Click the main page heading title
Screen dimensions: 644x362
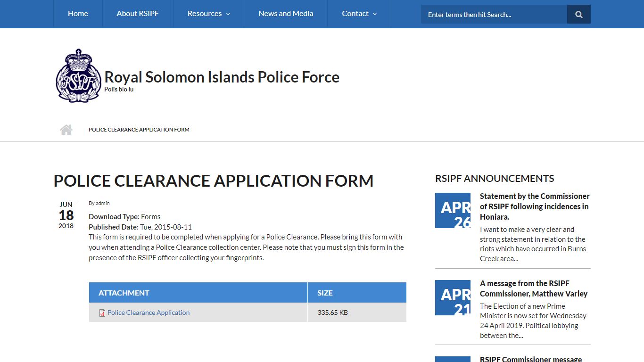point(214,181)
